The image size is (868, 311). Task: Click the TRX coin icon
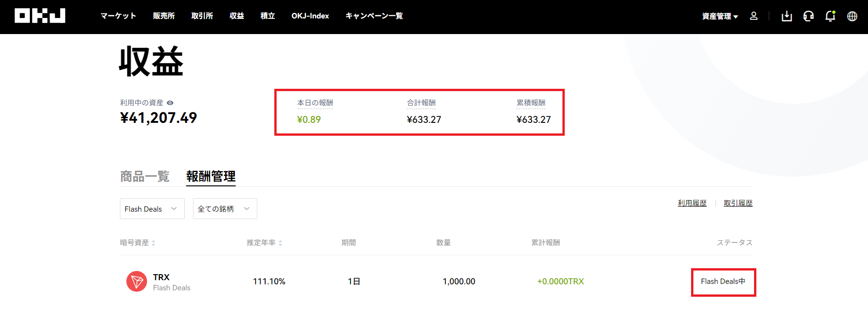[136, 281]
